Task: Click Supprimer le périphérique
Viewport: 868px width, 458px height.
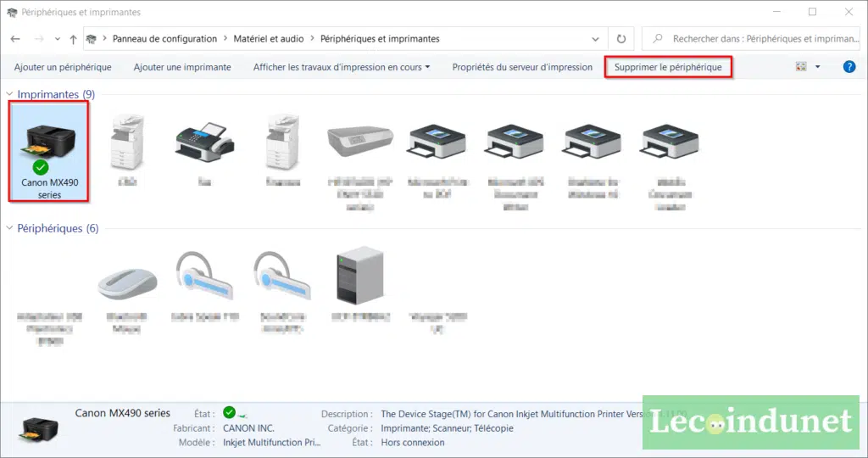Action: (x=668, y=67)
